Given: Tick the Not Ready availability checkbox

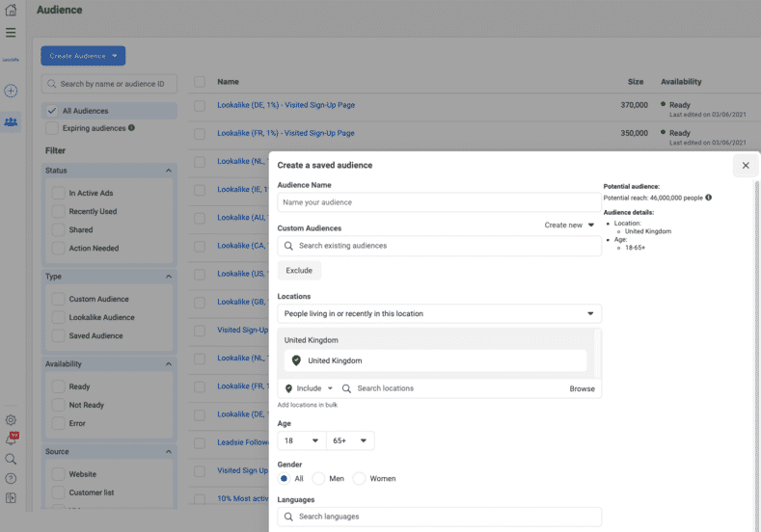Looking at the screenshot, I should (58, 405).
